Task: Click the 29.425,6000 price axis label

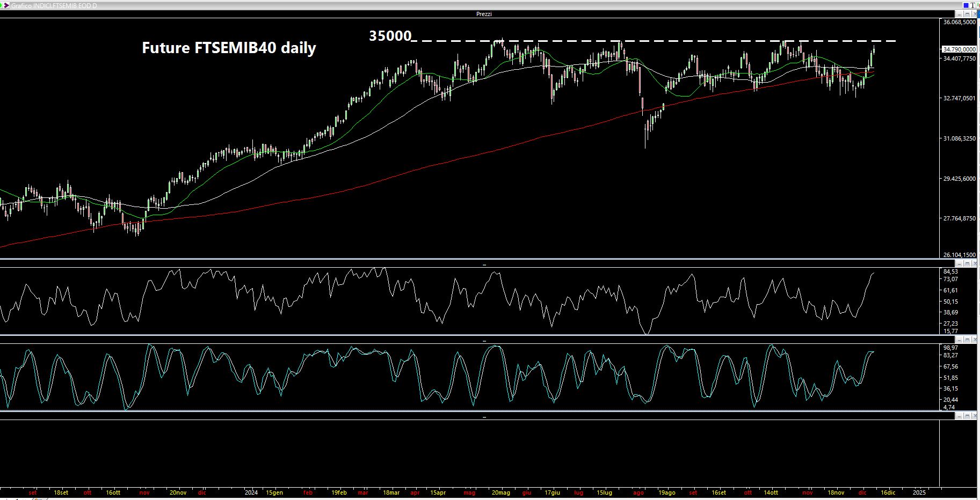Action: (x=960, y=179)
